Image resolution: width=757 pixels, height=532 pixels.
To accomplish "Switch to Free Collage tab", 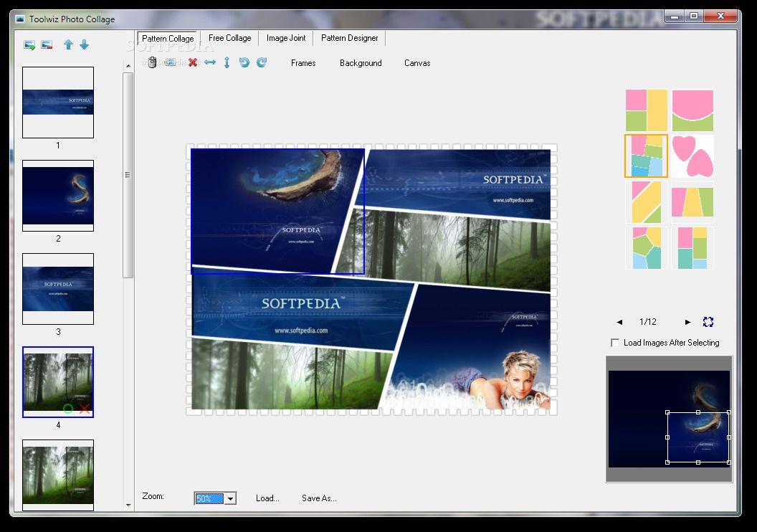I will pos(230,38).
